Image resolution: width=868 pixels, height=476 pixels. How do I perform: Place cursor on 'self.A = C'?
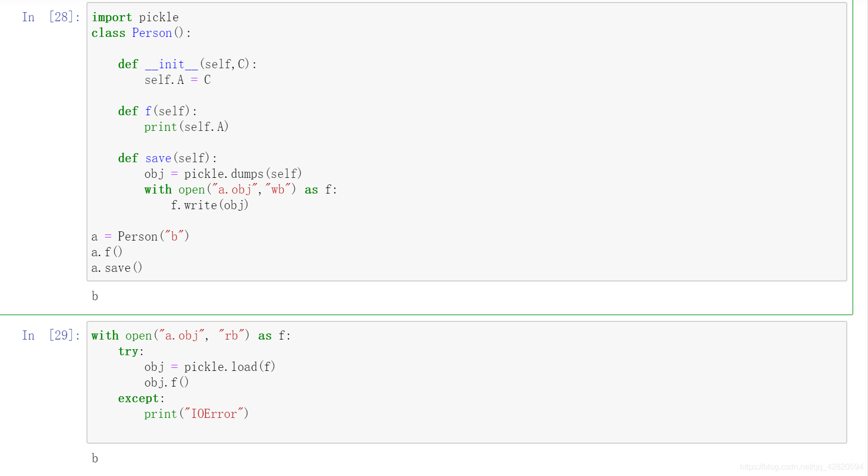click(x=177, y=80)
